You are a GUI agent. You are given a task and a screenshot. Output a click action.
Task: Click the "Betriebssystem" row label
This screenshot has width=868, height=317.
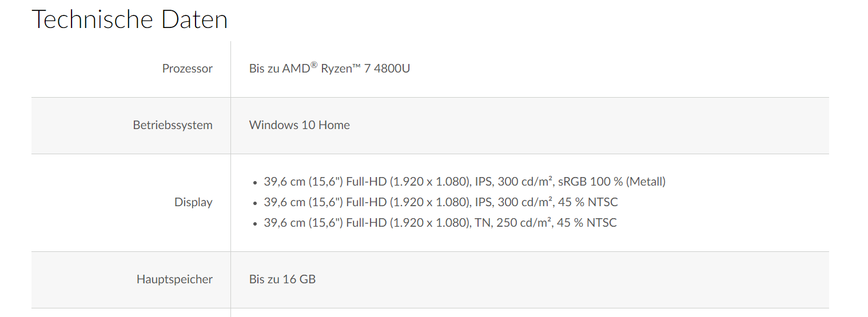click(x=173, y=125)
